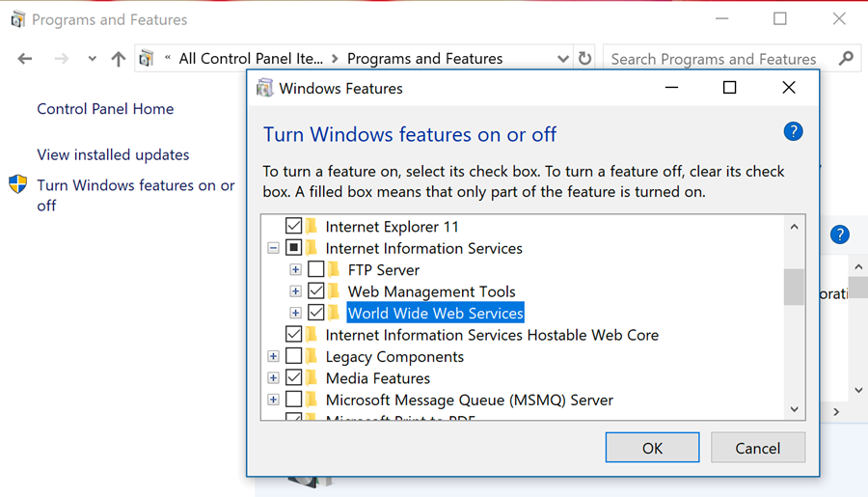Enable Legacy Components checkbox
The image size is (868, 497).
coord(293,356)
